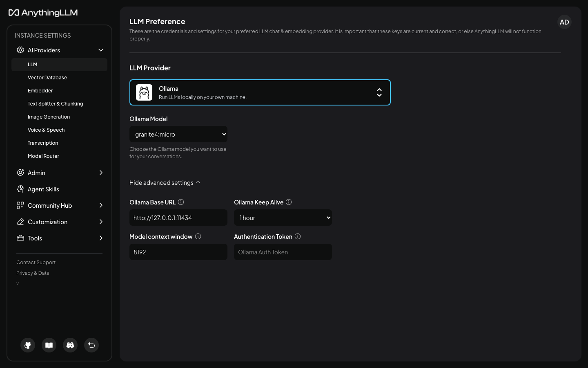Image resolution: width=588 pixels, height=368 pixels.
Task: Focus the Ollama Auth Token field
Action: tap(283, 252)
